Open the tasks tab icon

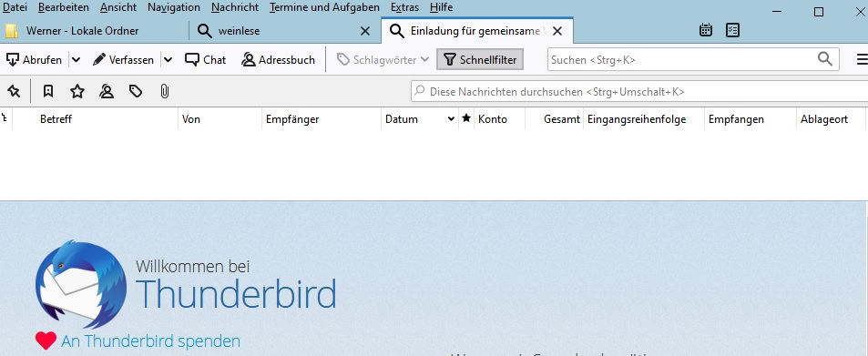(733, 30)
